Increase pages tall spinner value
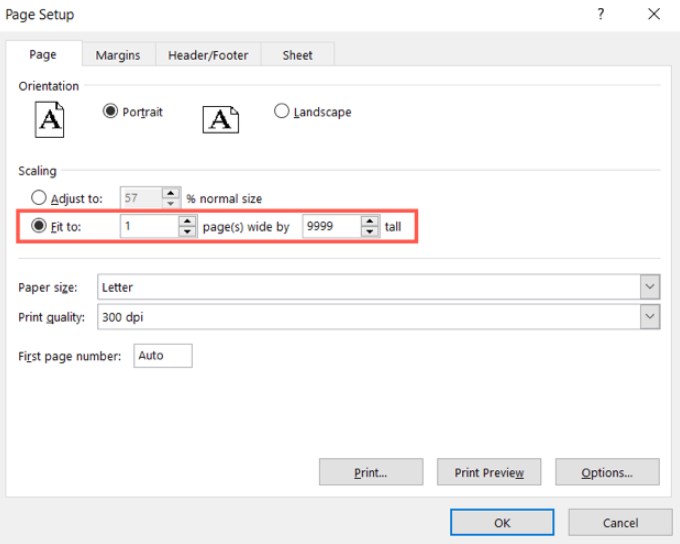 (x=369, y=221)
